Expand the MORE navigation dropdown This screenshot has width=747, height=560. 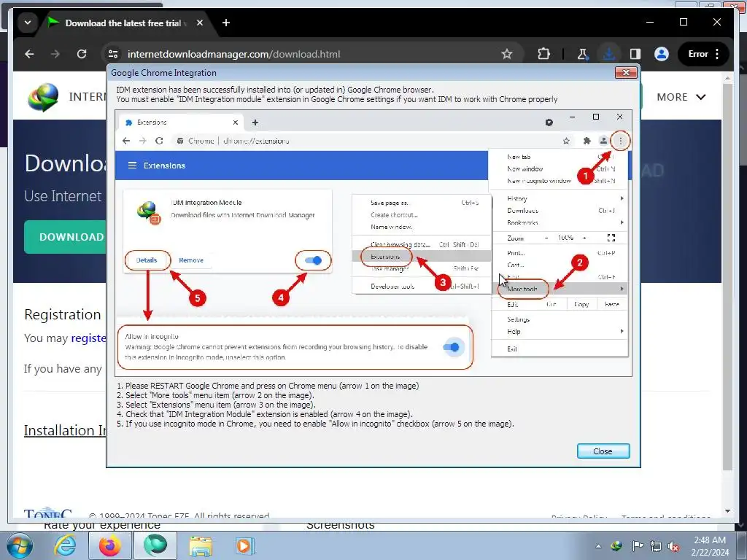pyautogui.click(x=681, y=97)
